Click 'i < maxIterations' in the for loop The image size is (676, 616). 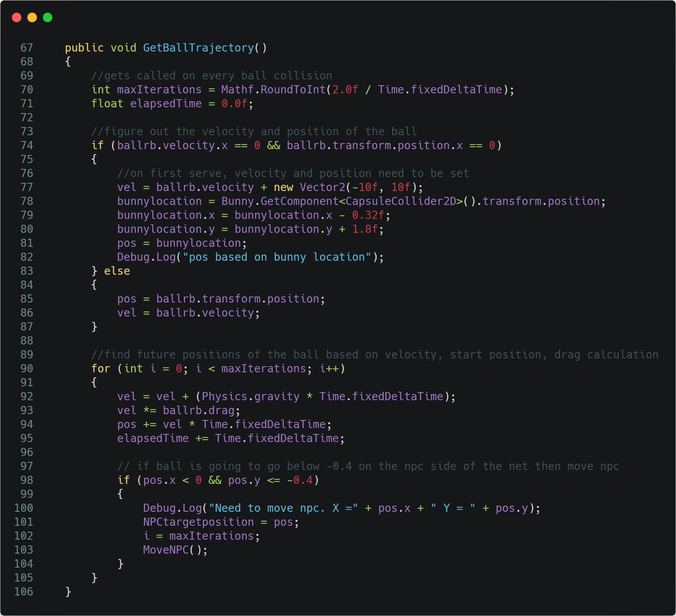point(251,369)
